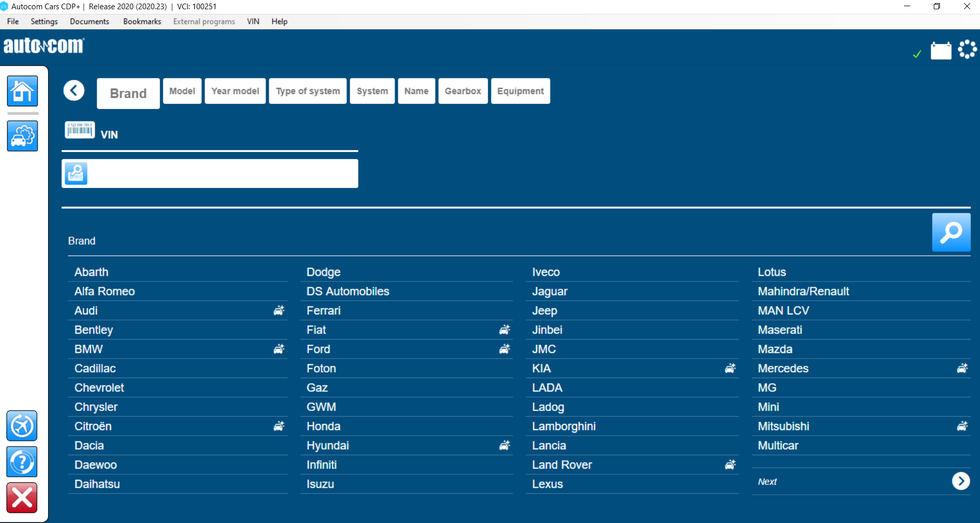Open the Settings menu
Image resolution: width=980 pixels, height=523 pixels.
(44, 21)
